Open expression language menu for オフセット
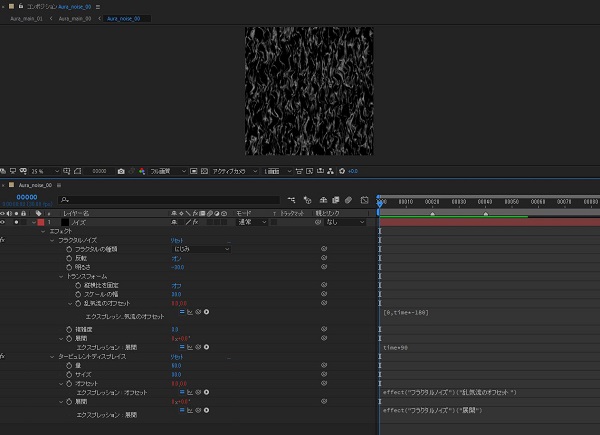The image size is (600, 435). pos(206,392)
